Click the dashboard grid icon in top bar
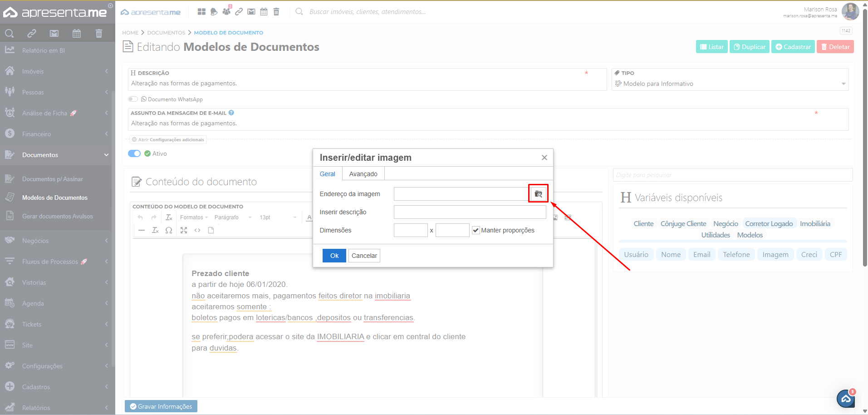 [201, 12]
